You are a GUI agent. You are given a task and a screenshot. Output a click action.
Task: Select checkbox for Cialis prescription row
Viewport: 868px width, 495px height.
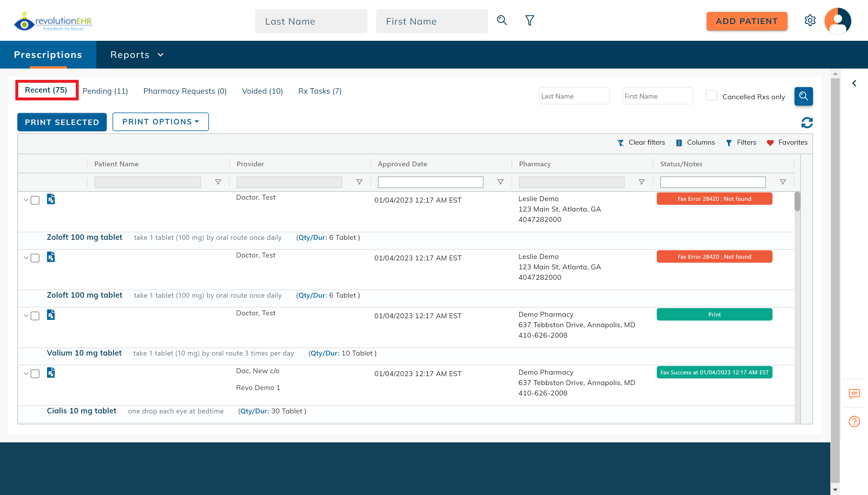point(35,373)
